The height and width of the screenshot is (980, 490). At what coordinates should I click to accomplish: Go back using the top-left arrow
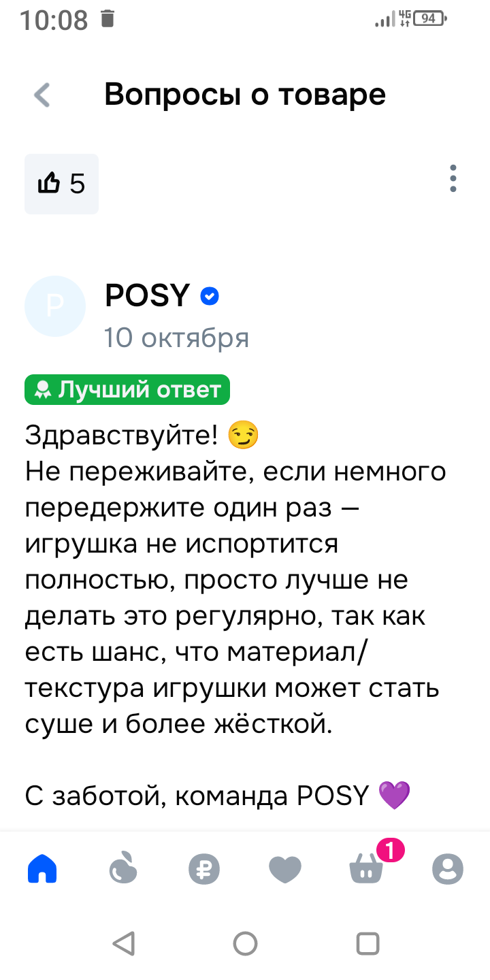[x=42, y=95]
